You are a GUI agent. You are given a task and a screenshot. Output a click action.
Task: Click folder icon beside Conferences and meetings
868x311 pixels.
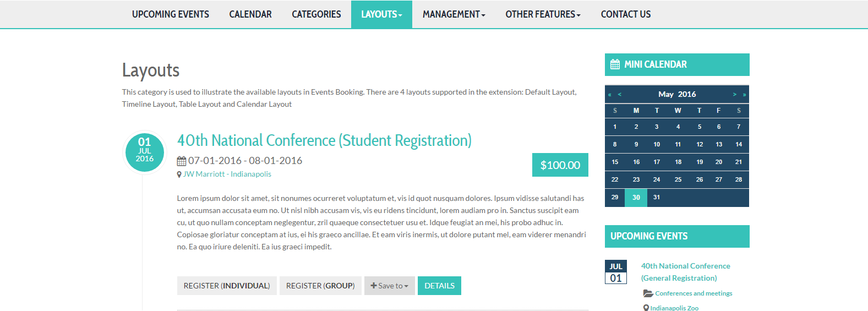click(x=648, y=293)
